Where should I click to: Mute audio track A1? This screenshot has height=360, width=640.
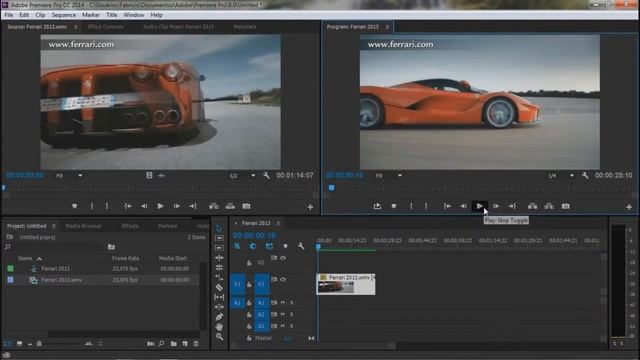(x=283, y=303)
